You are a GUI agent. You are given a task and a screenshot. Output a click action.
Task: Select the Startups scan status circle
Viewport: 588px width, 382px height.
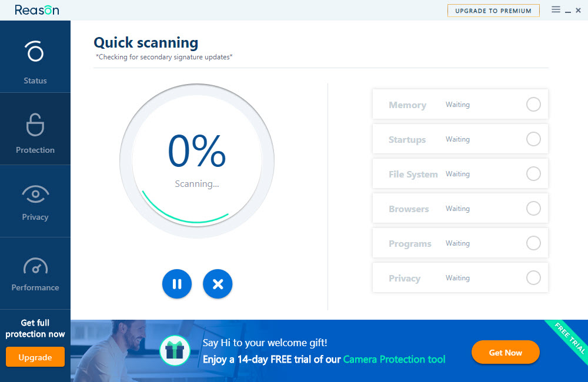pyautogui.click(x=533, y=139)
